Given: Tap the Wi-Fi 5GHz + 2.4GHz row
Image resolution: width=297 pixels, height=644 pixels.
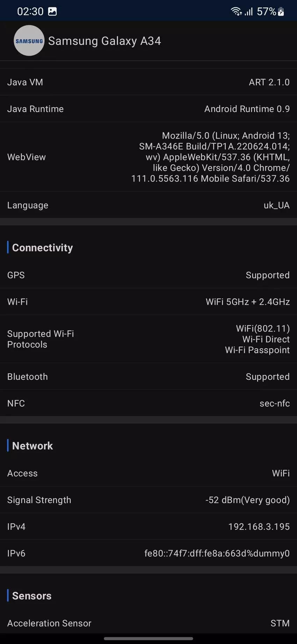Looking at the screenshot, I should coord(148,302).
